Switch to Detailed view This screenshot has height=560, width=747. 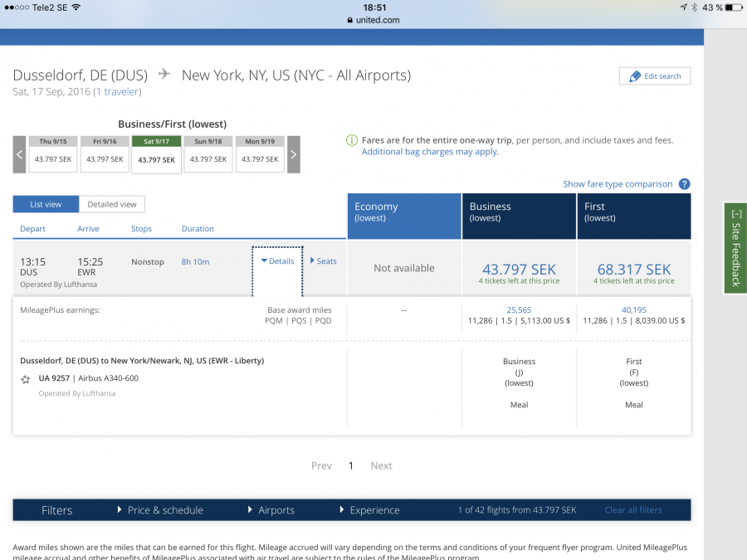click(112, 204)
